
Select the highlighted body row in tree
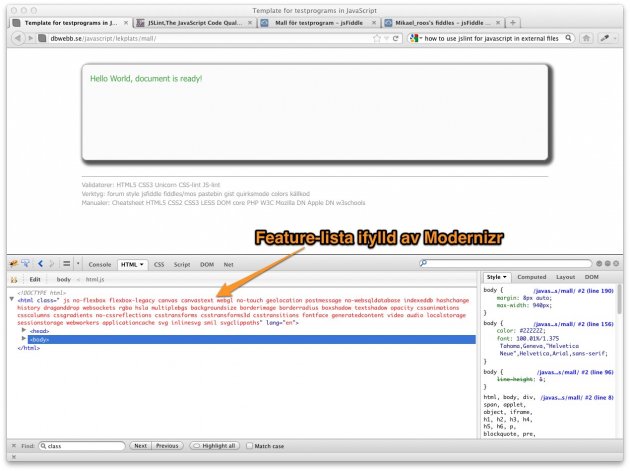(252, 340)
